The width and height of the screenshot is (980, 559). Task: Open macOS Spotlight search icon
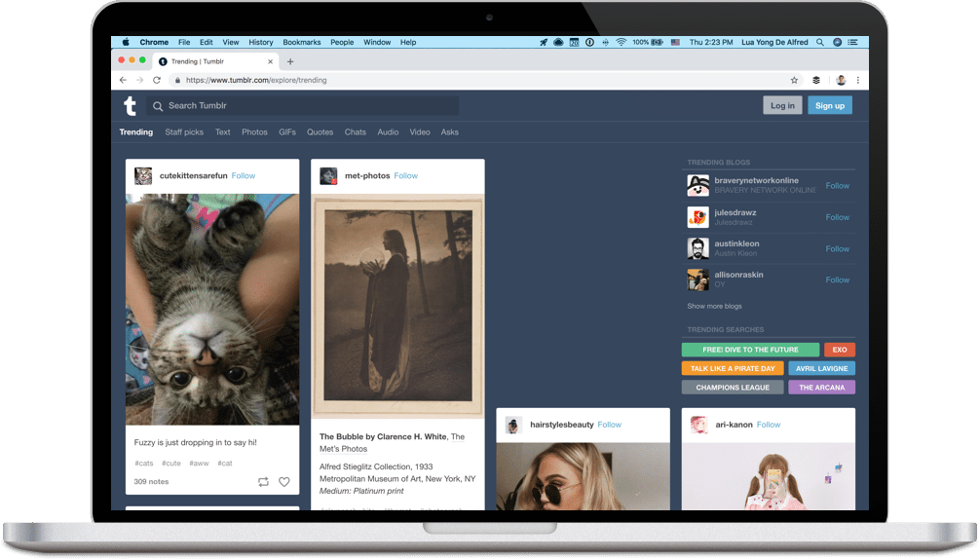coord(820,43)
